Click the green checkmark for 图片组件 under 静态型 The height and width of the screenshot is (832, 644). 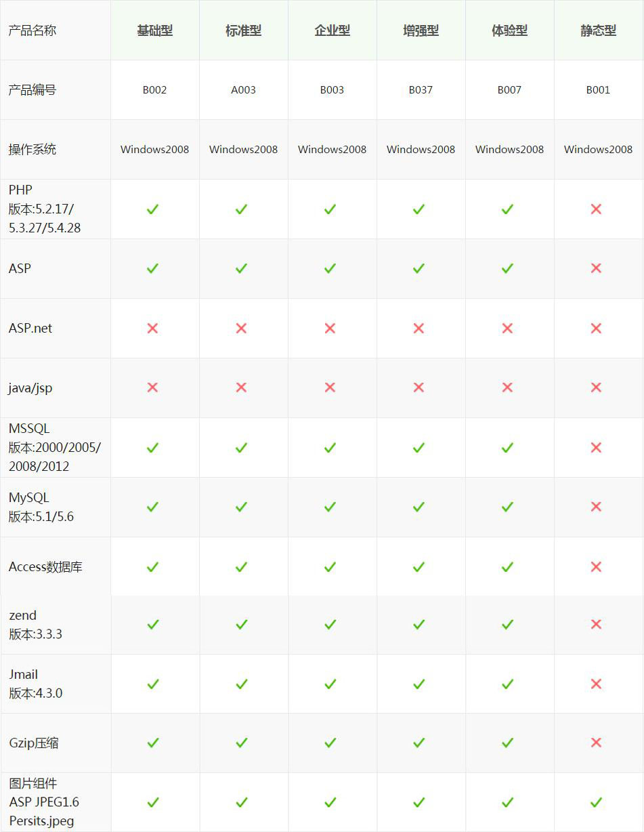coord(596,802)
